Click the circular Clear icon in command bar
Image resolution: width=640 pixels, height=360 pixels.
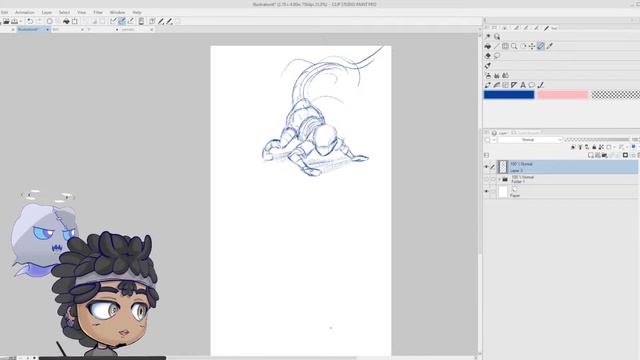pos(49,21)
